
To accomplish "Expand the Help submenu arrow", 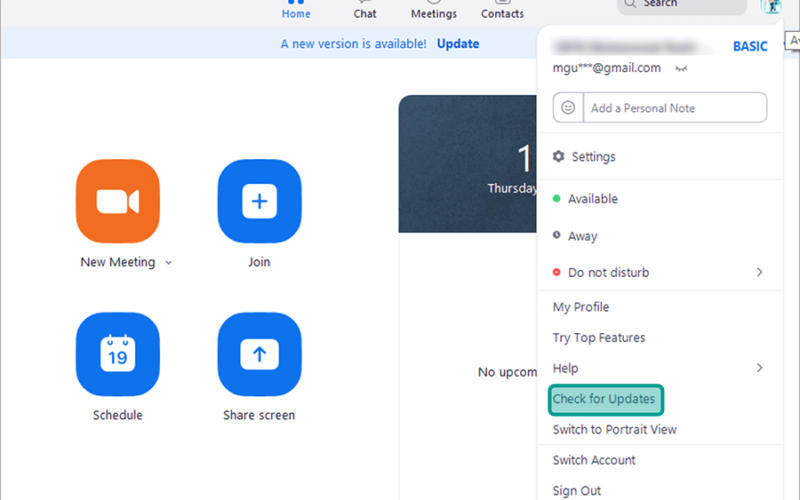I will pos(760,368).
